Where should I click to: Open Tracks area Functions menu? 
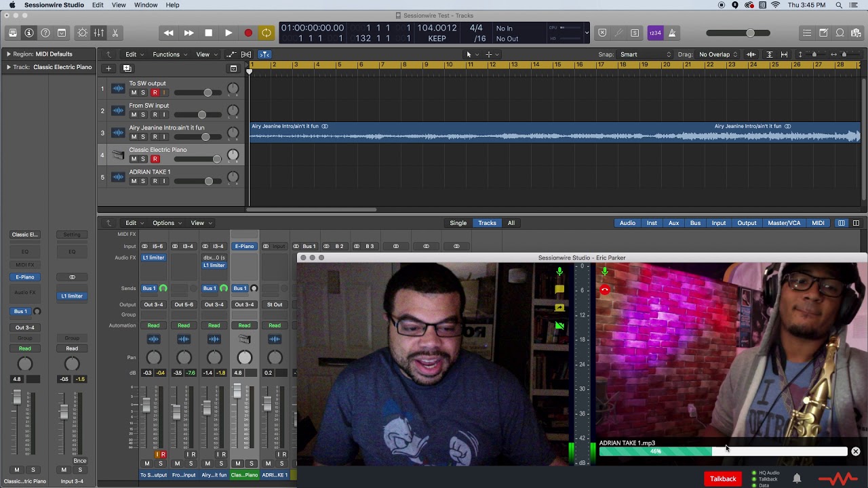click(170, 54)
